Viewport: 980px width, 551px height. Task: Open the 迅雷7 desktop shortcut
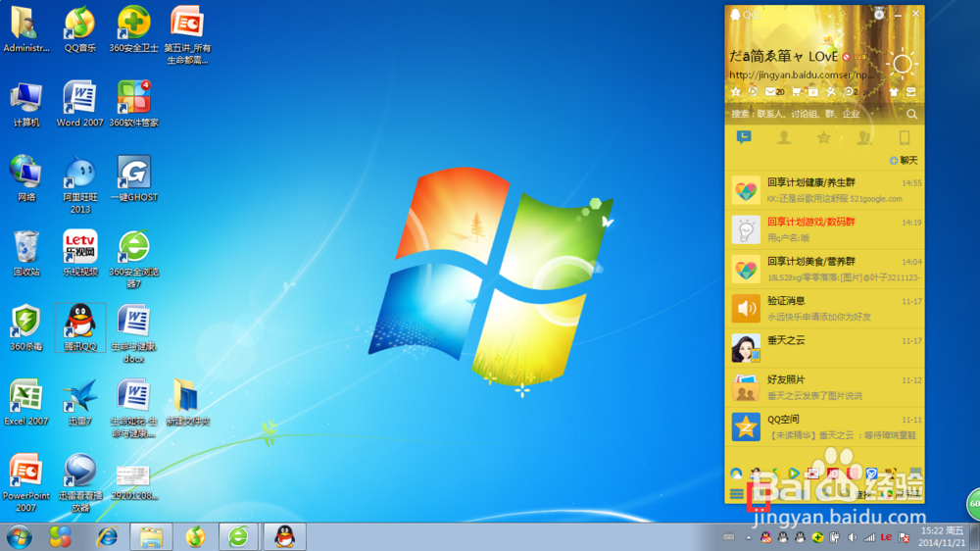point(80,402)
